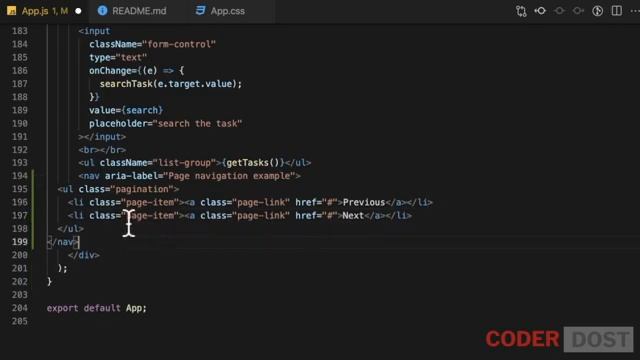Image resolution: width=640 pixels, height=360 pixels.
Task: Click the closing </ul> tag on line 198
Action: click(71, 229)
